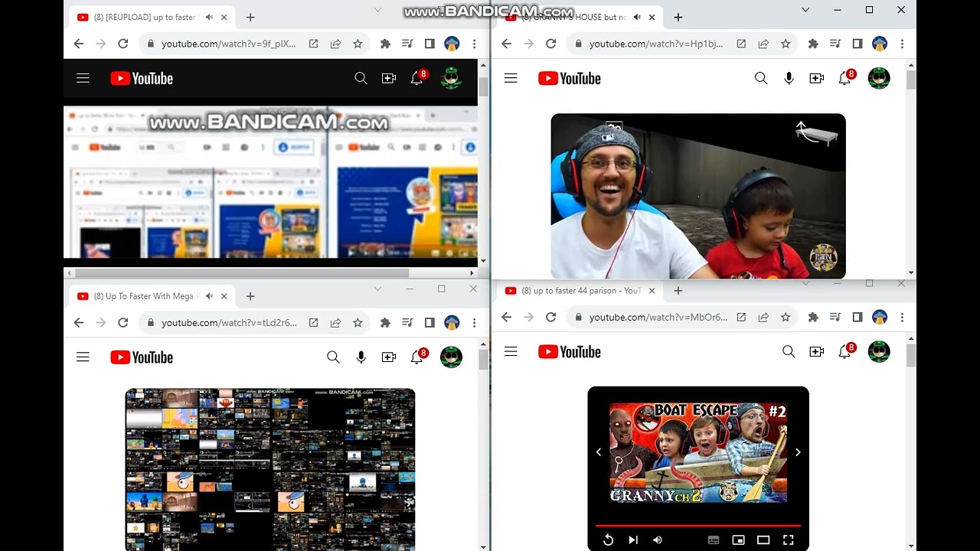Open the Create video button in the bottom-left window
980x551 pixels.
(389, 357)
